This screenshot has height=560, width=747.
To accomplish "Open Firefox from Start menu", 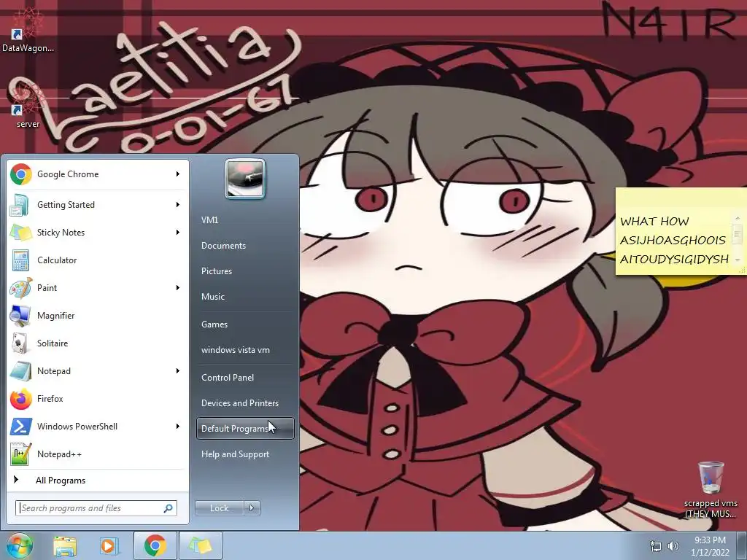I will click(x=98, y=399).
